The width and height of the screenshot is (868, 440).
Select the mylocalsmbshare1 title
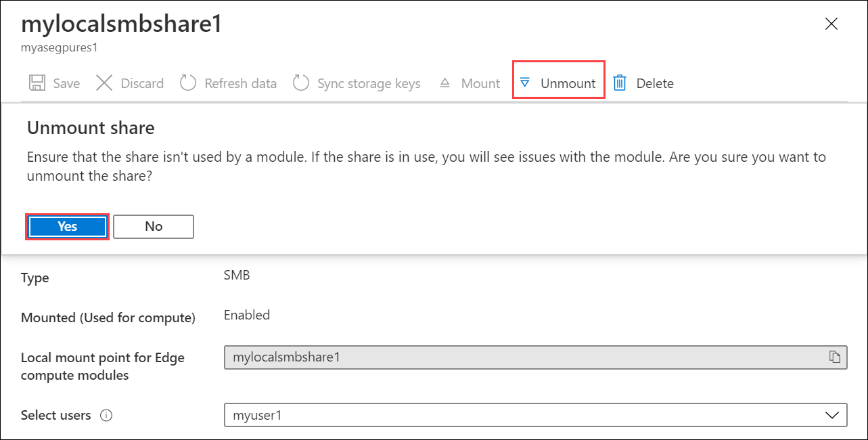(121, 24)
